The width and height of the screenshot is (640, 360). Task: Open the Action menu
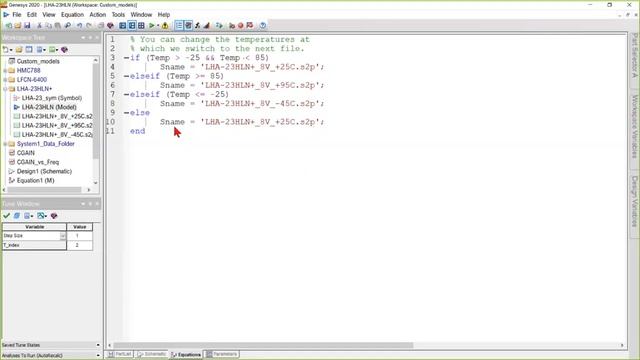98,15
